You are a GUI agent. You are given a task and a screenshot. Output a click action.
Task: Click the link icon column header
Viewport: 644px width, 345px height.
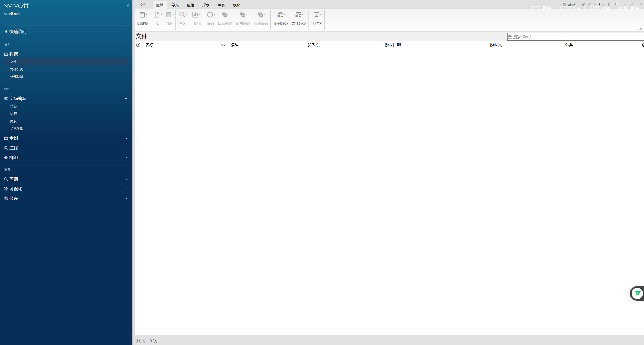click(223, 45)
